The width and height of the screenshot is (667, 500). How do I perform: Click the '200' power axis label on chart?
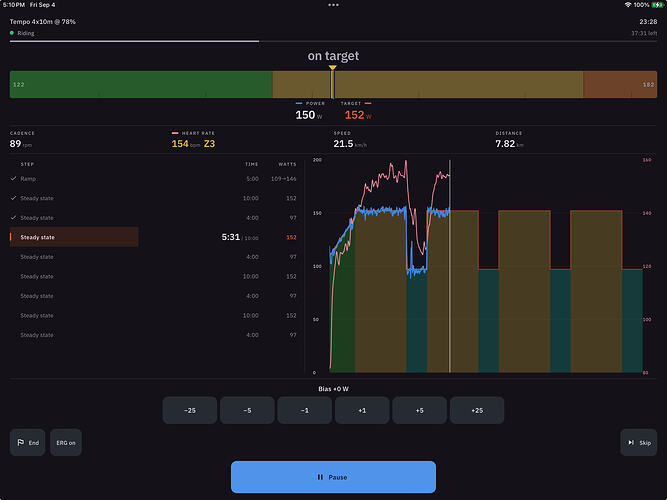pyautogui.click(x=317, y=160)
